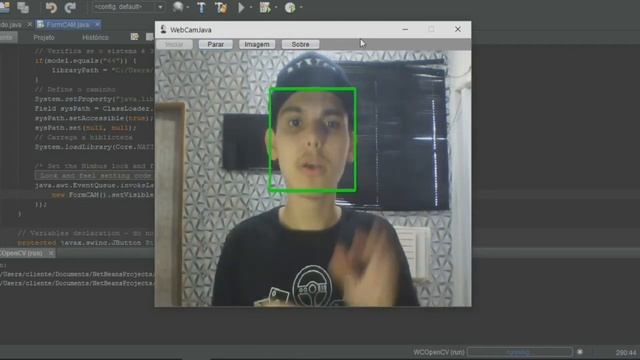Switch to the Projeto view tab
The width and height of the screenshot is (640, 360).
click(x=44, y=37)
